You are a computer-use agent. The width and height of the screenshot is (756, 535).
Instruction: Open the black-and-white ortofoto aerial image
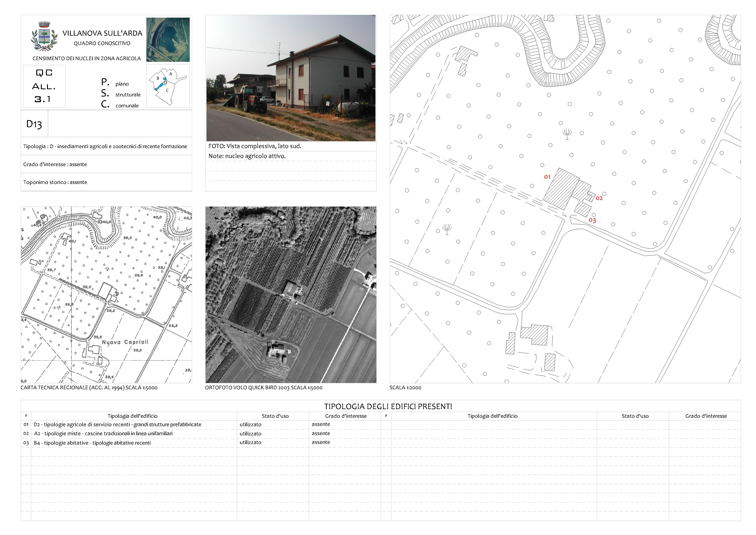291,294
